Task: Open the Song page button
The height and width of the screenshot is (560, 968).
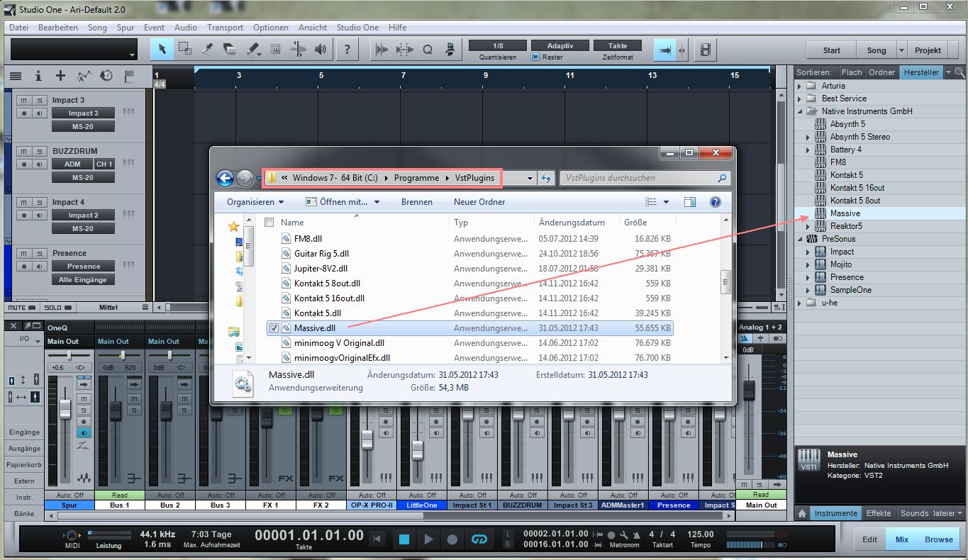Action: point(877,50)
